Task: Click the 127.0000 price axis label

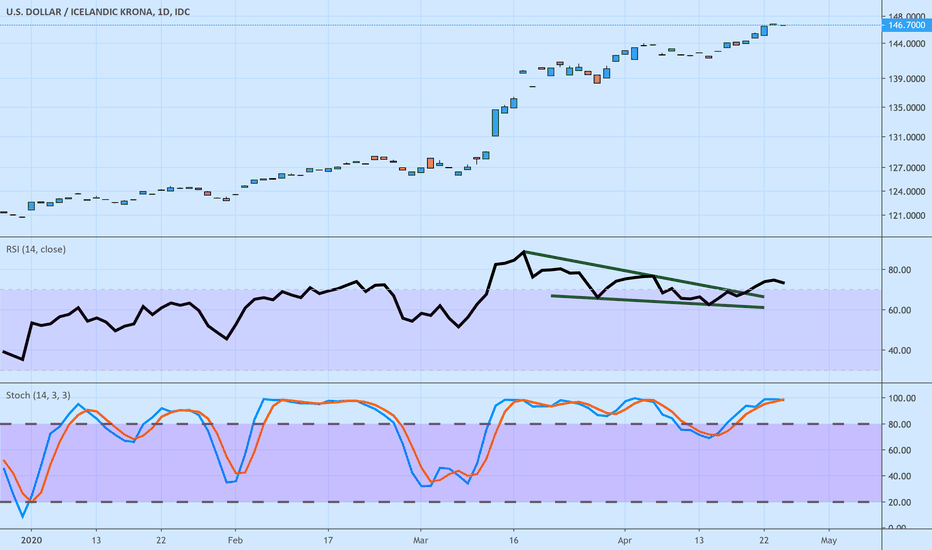Action: pyautogui.click(x=906, y=168)
